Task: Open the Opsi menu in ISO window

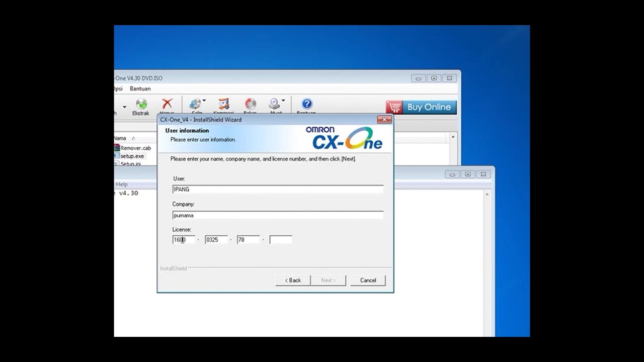Action: pyautogui.click(x=118, y=89)
